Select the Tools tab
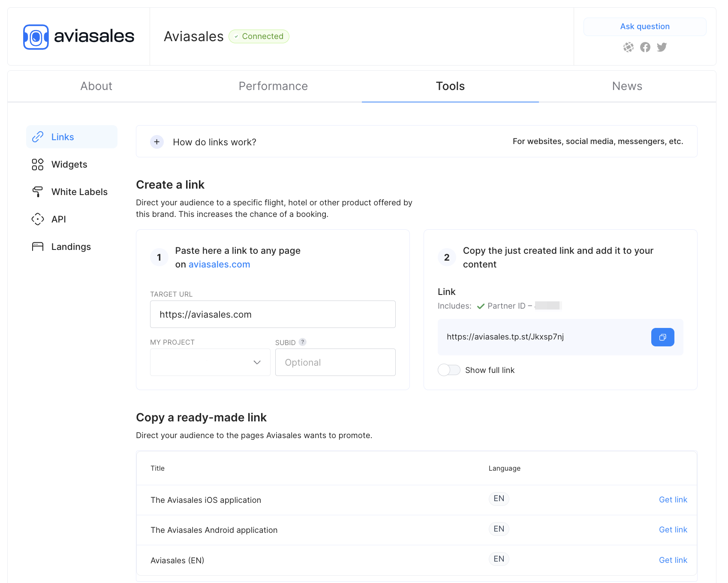Viewport: 728px width, 583px height. (450, 86)
